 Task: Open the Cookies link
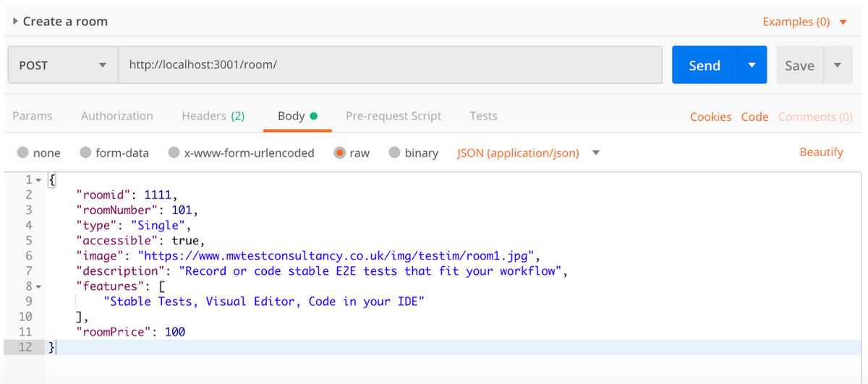(x=710, y=116)
